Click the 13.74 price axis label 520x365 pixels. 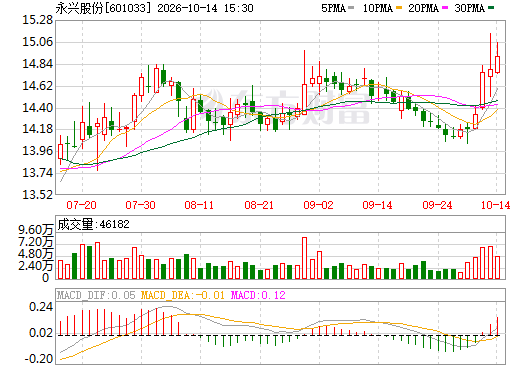coord(38,173)
